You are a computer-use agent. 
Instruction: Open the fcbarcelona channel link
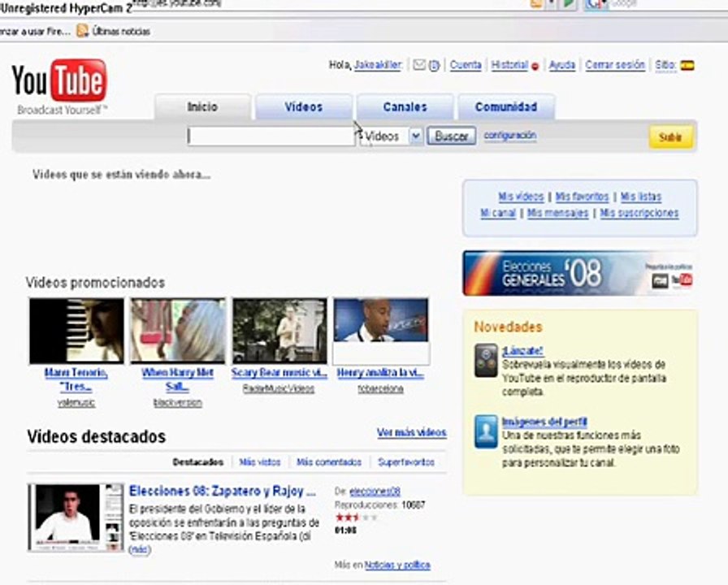(x=380, y=389)
